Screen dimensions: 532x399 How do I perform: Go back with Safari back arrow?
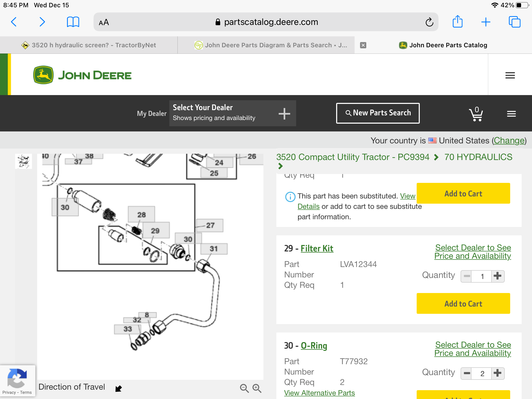point(14,22)
